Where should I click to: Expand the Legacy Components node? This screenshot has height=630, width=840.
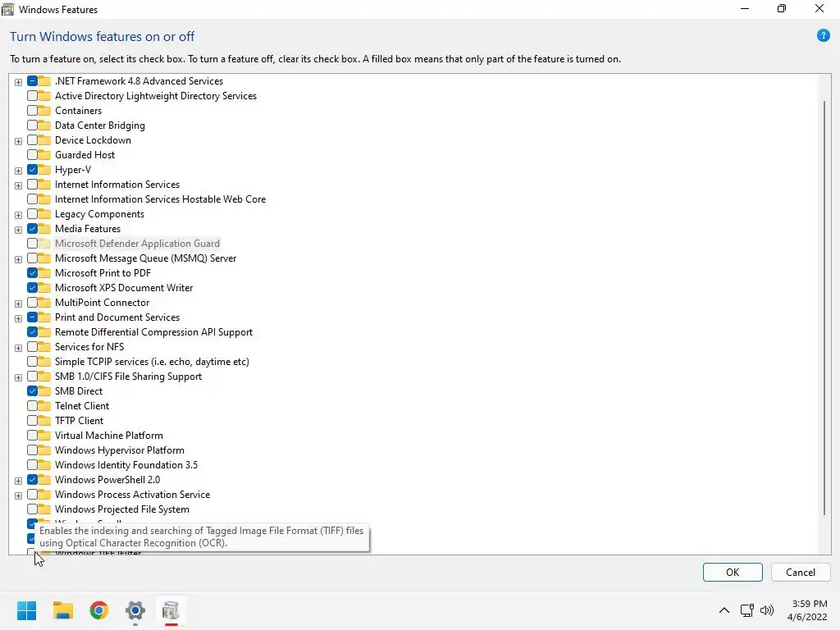(18, 215)
